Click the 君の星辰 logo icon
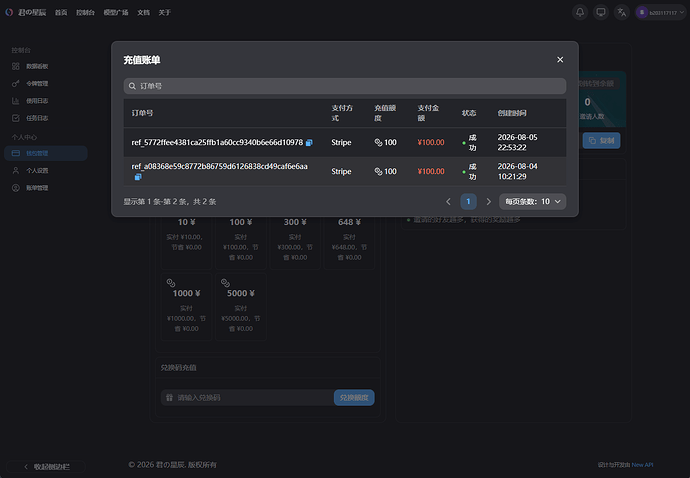This screenshot has width=690, height=478. [9, 12]
